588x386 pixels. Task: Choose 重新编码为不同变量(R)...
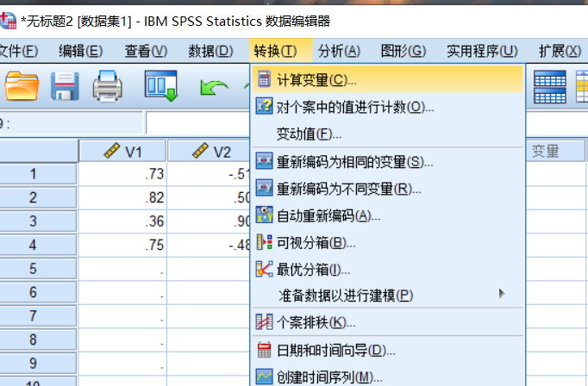pos(388,188)
